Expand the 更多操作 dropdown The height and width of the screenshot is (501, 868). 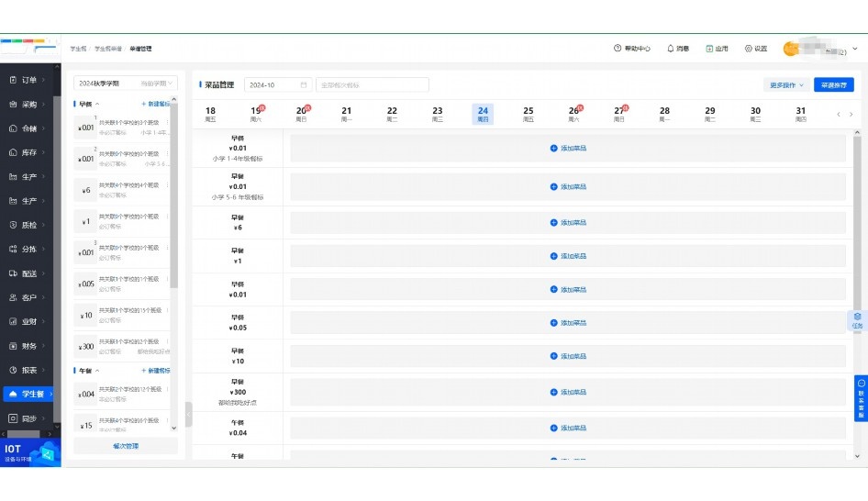click(x=786, y=85)
